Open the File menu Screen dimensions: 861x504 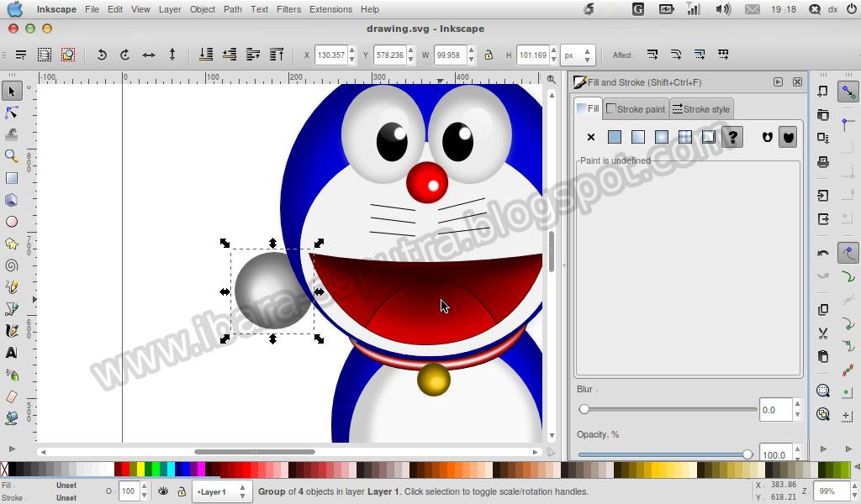(92, 9)
